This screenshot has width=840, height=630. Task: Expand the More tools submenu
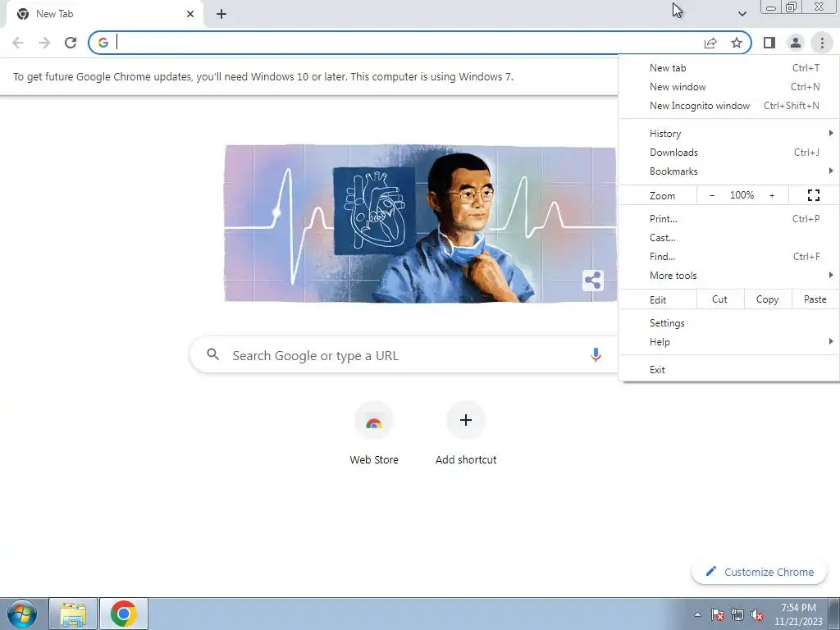pos(729,276)
